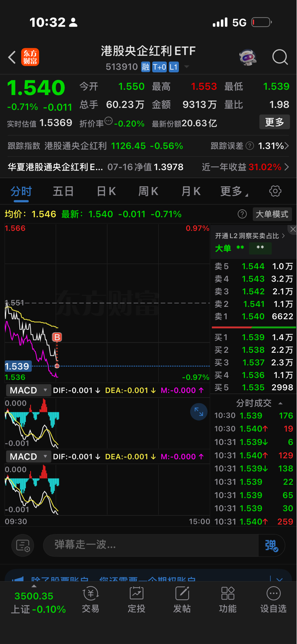Expand 上证 index bar arrow
This screenshot has width=297, height=644.
34,586
